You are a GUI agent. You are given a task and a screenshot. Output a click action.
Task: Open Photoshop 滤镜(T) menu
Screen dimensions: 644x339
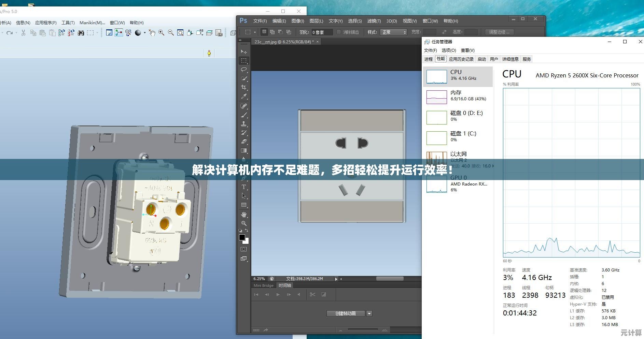tap(374, 21)
